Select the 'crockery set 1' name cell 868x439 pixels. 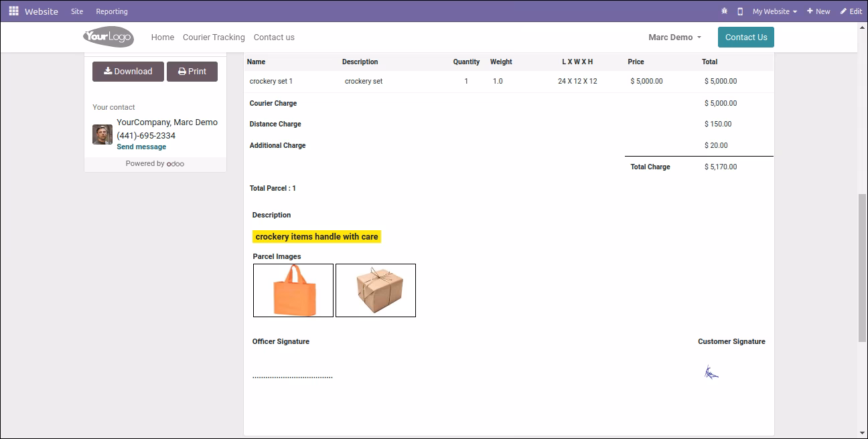tap(271, 81)
